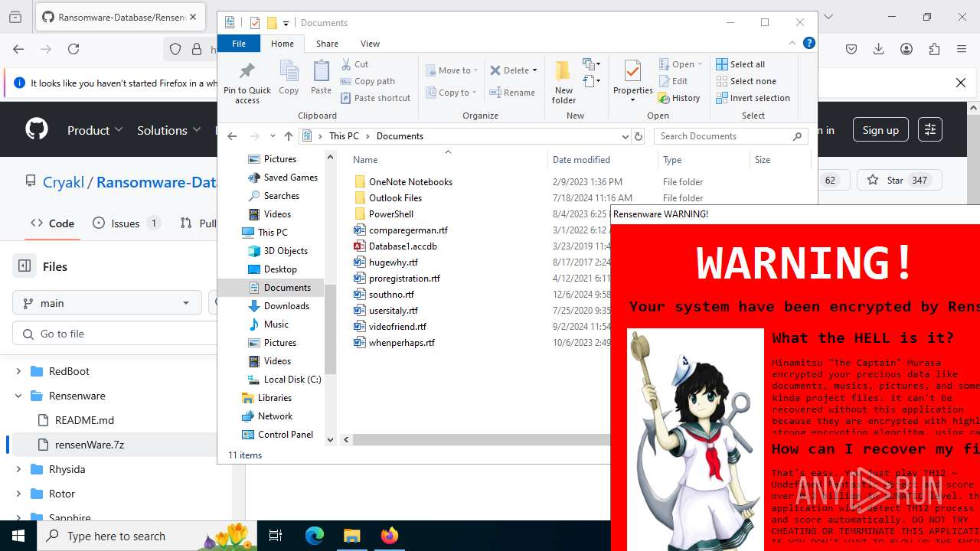Open GitHub Issues tab
Screen dimensions: 980x551
[x=126, y=223]
